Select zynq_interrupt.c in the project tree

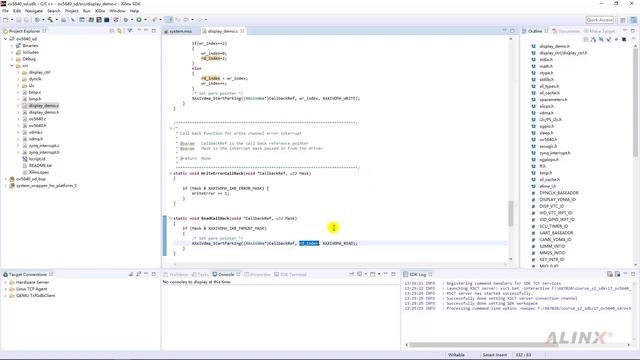(x=44, y=145)
